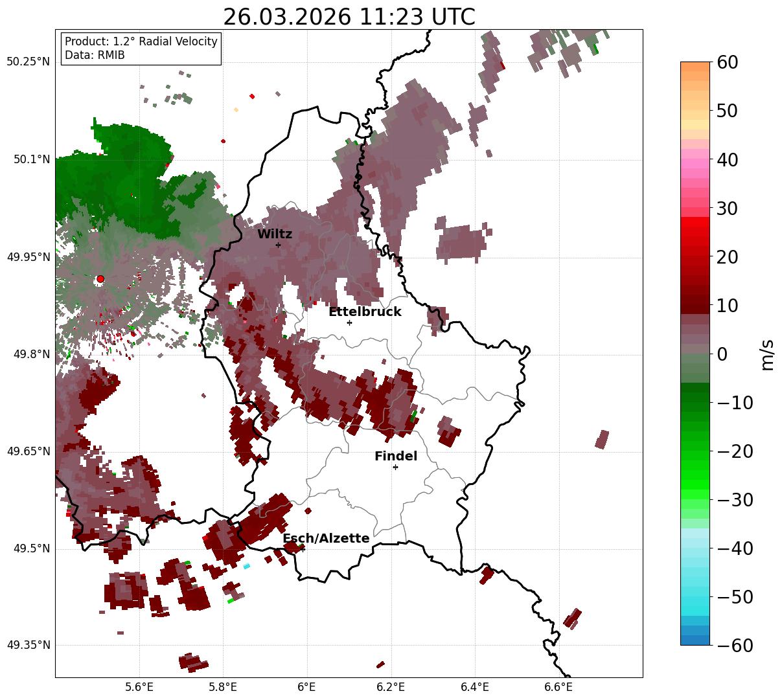Screen dimensions: 782x700
Task: Click the Findel city label
Action: (396, 457)
